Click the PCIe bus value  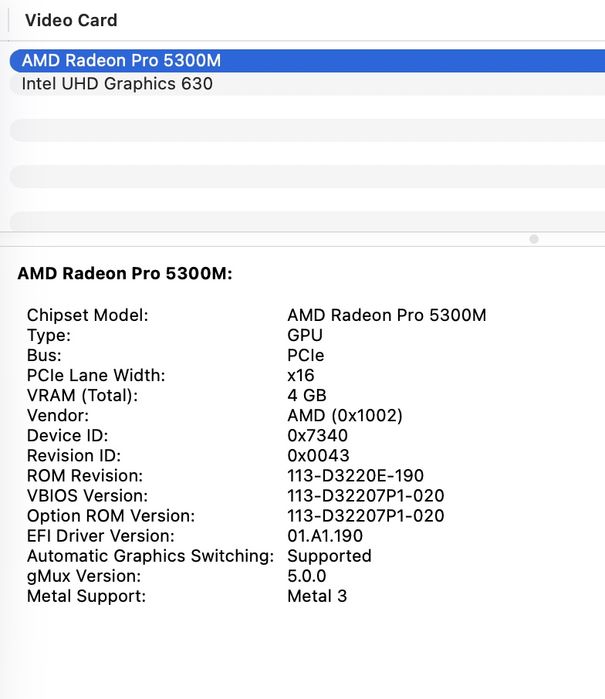point(306,355)
